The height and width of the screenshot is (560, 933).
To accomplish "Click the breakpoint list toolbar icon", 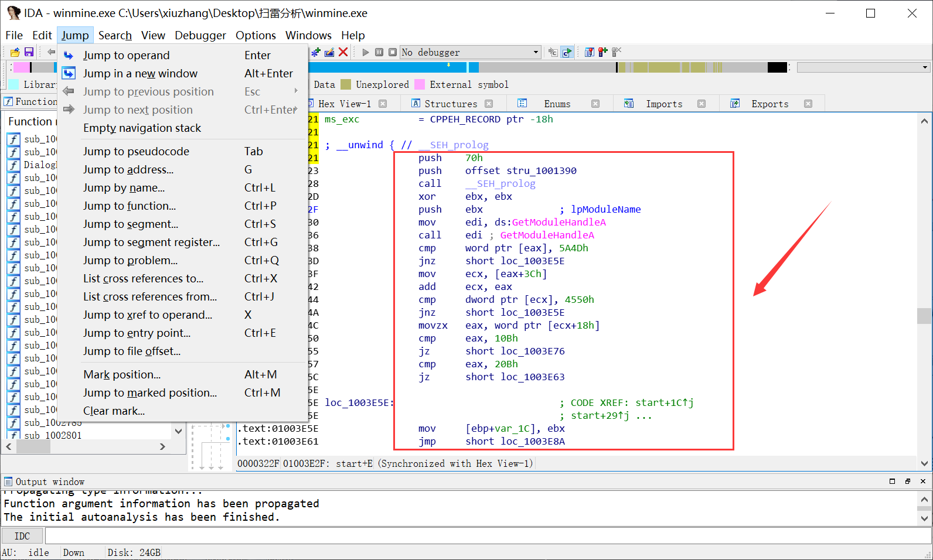I will click(590, 52).
